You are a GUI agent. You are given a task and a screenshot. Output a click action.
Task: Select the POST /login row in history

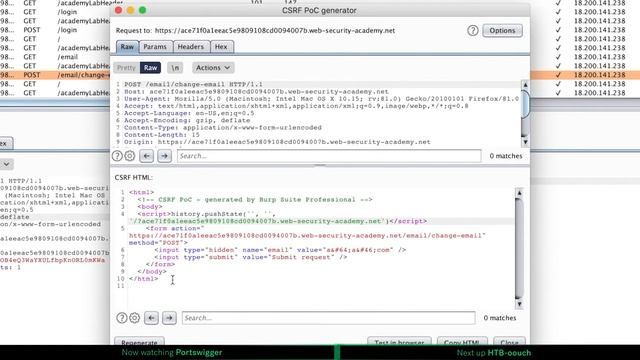(55, 30)
